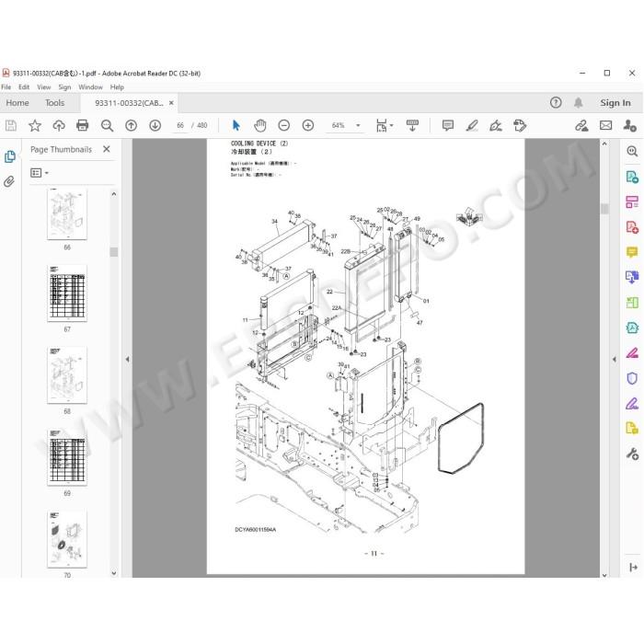Open the zoom percentage dropdown
Image resolution: width=644 pixels, height=644 pixels.
(358, 125)
